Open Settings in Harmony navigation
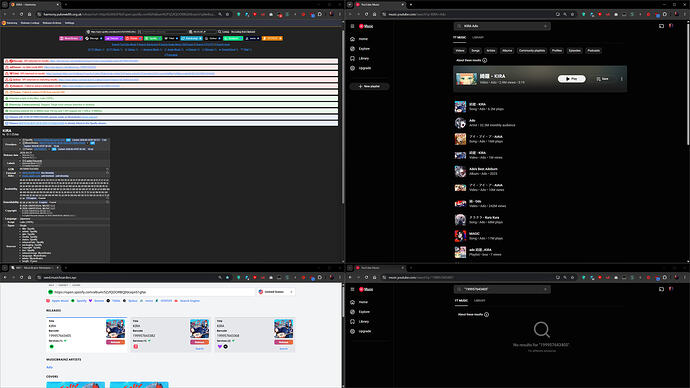 (70, 23)
